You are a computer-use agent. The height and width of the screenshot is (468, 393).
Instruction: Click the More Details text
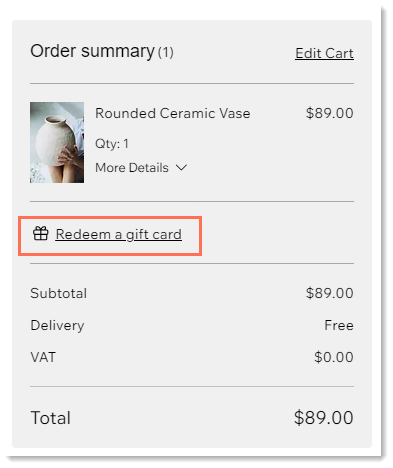pyautogui.click(x=132, y=168)
